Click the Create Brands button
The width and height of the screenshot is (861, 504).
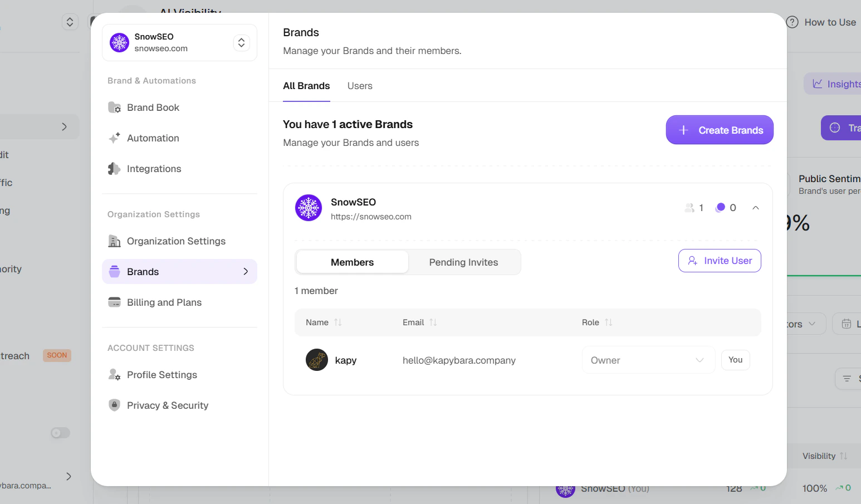(719, 130)
